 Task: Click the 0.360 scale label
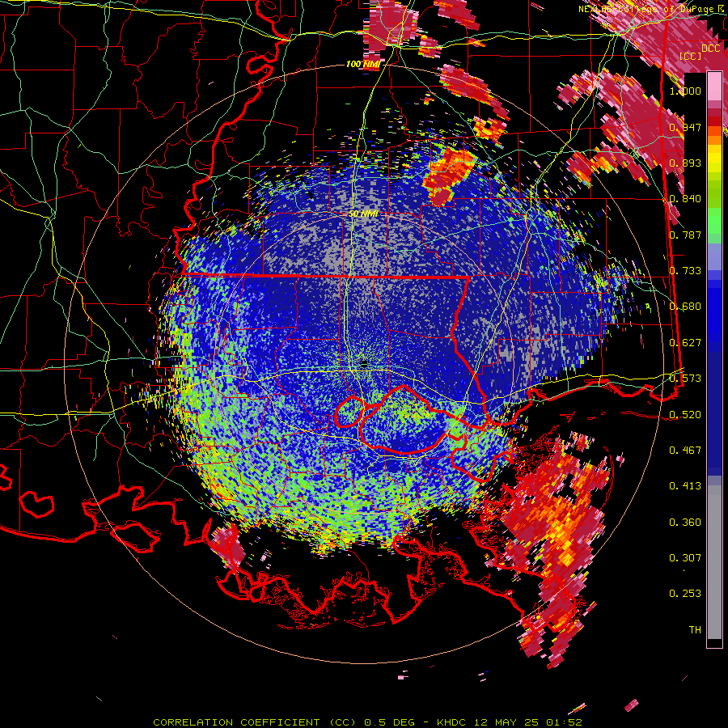(685, 523)
